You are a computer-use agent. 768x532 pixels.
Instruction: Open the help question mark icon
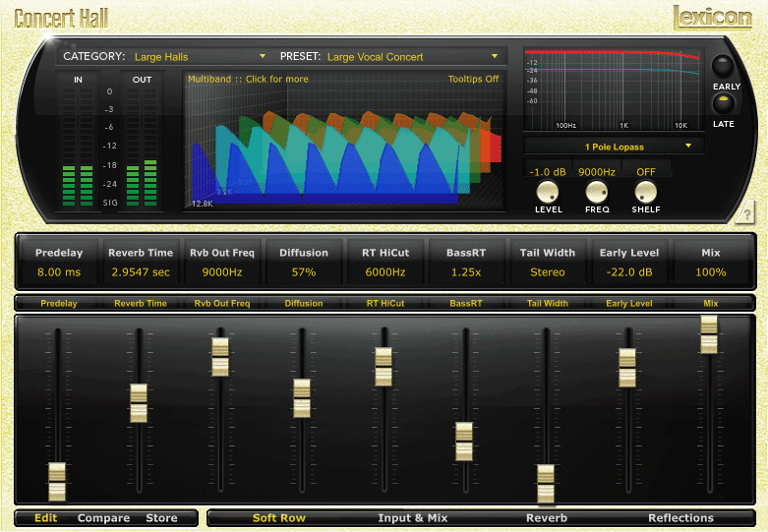[745, 212]
